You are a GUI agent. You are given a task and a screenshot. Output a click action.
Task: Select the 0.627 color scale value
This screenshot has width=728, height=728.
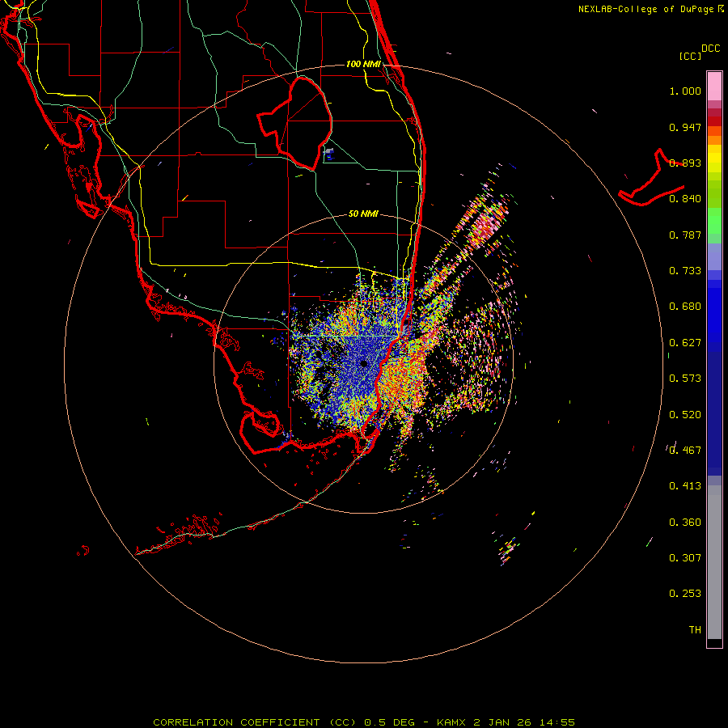(685, 343)
